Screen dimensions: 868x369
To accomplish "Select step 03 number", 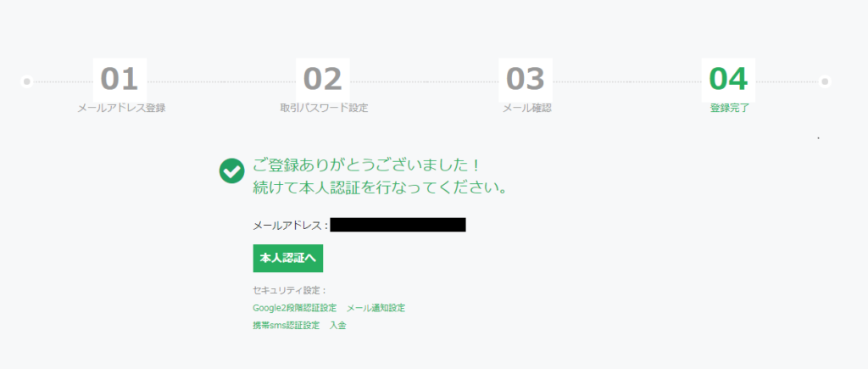I will (526, 79).
